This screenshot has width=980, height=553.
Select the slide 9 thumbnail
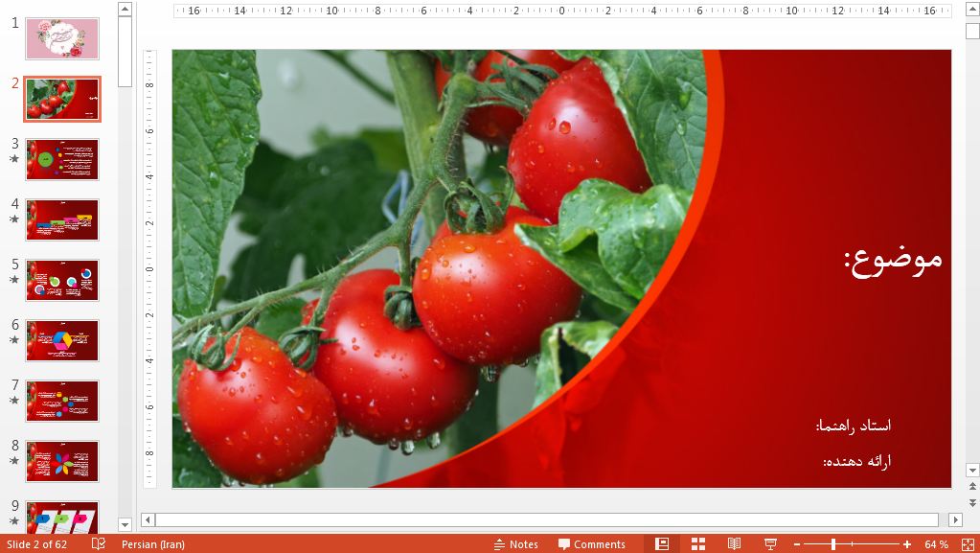(x=62, y=518)
